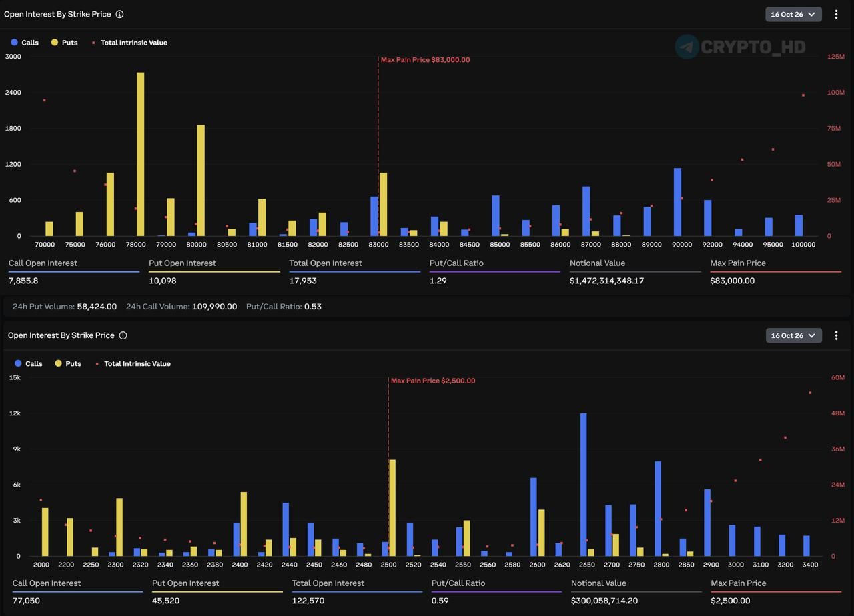854x616 pixels.
Task: Click the Call Open Interest value 7,855.8
Action: pyautogui.click(x=23, y=281)
